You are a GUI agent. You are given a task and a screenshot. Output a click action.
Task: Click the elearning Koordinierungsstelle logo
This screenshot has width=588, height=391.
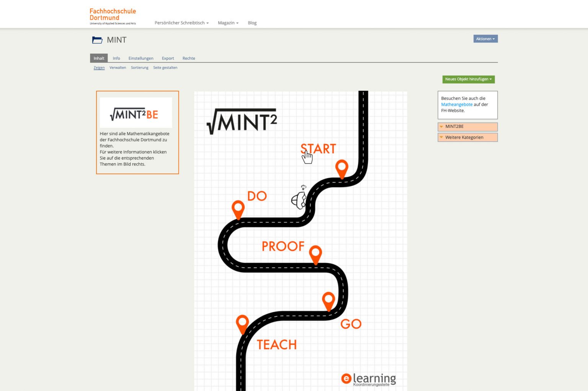pos(369,379)
